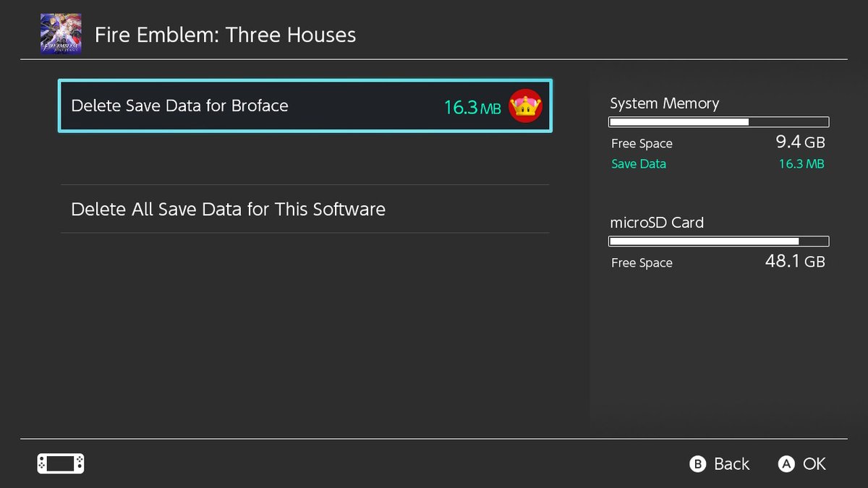Choose Delete All Save Data for This Software

305,209
